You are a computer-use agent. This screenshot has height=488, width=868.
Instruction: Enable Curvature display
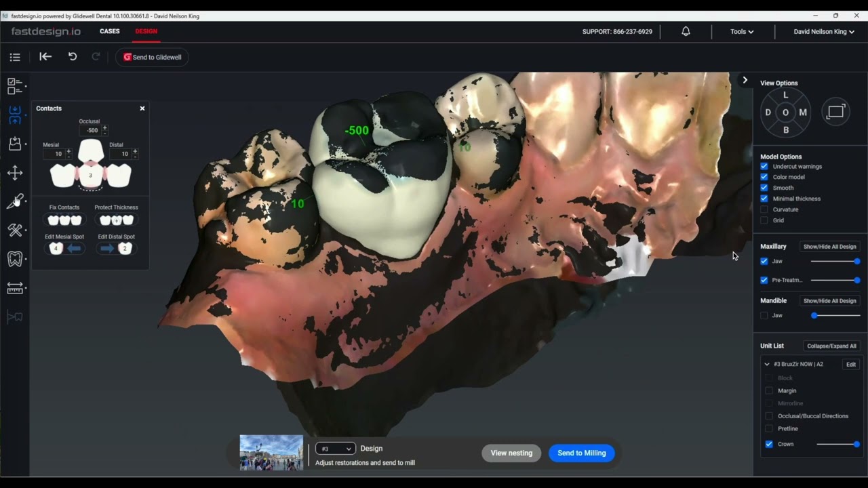point(764,209)
